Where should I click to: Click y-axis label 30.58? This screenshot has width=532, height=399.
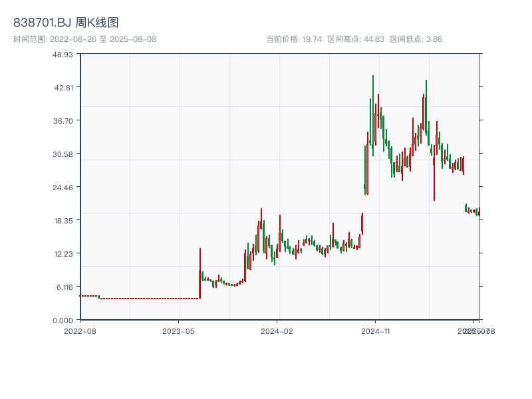point(63,154)
